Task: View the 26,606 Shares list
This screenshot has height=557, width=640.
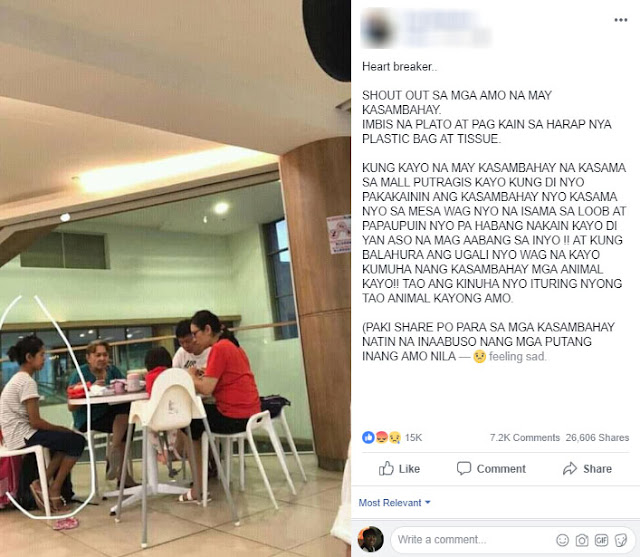Action: click(597, 437)
